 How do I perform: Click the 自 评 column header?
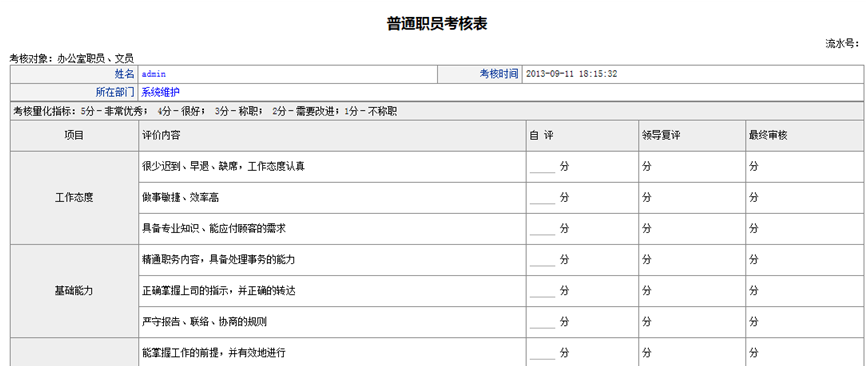tap(582, 136)
